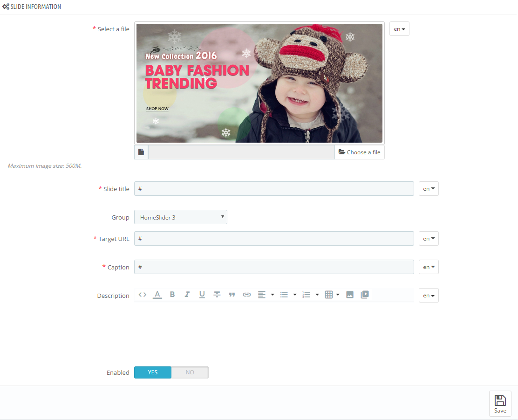
Task: Click the text alignment icon
Action: pos(262,295)
